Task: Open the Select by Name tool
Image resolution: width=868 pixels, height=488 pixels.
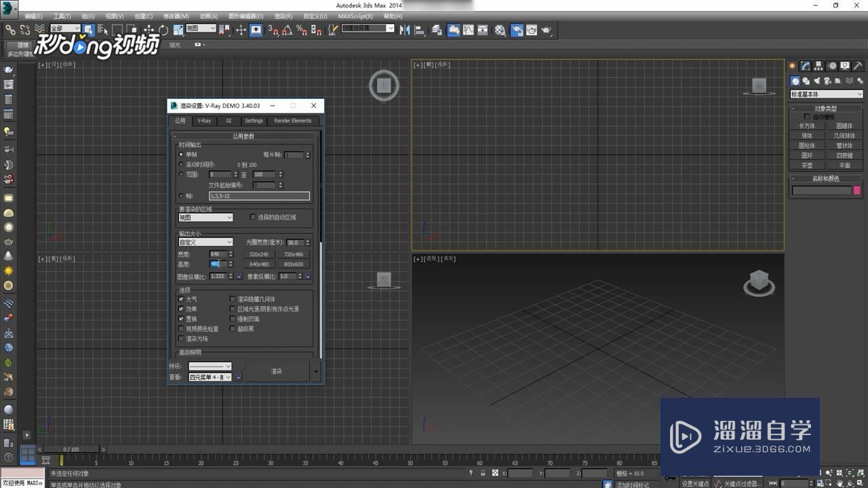Action: pos(103,30)
